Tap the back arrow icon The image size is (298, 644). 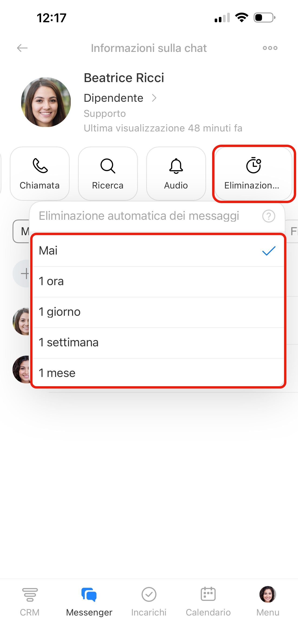pos(22,48)
